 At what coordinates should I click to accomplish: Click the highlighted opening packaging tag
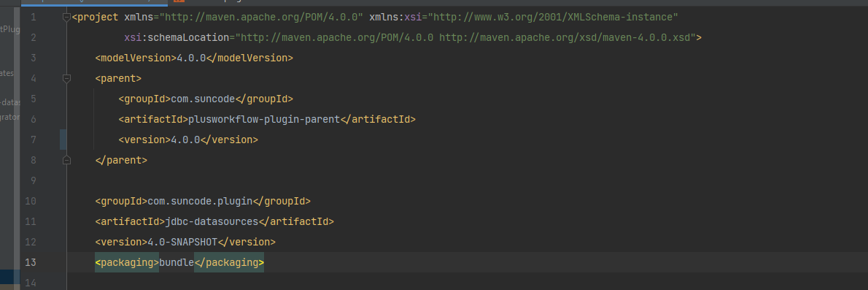[x=128, y=262]
